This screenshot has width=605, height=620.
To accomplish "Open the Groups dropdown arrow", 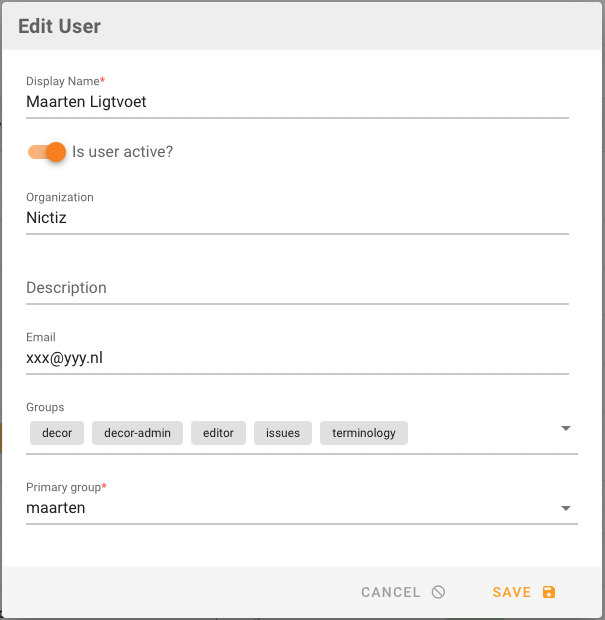I will (x=565, y=428).
